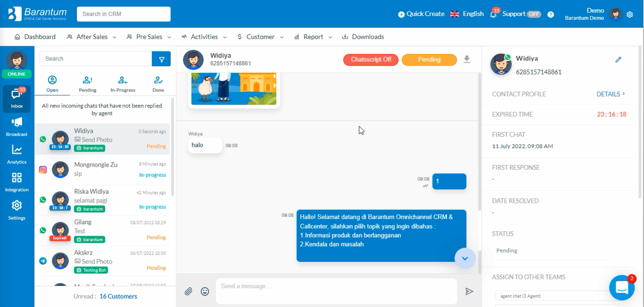Open Analytics in sidebar
This screenshot has height=307, width=644.
pyautogui.click(x=17, y=154)
